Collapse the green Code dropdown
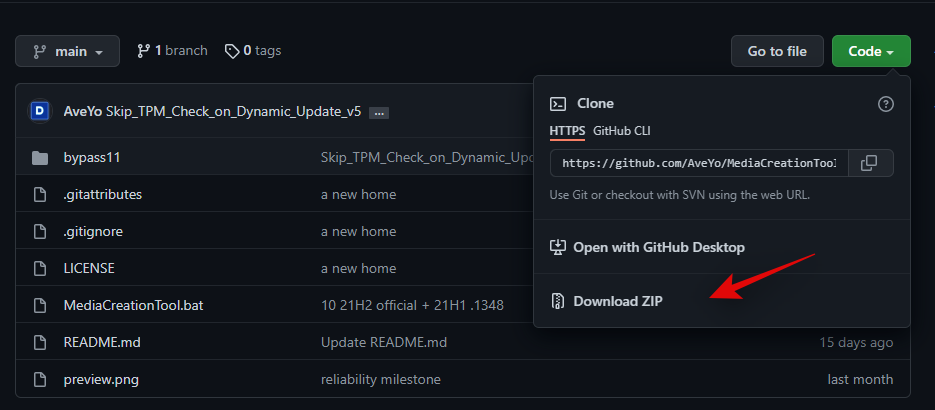 pyautogui.click(x=871, y=51)
